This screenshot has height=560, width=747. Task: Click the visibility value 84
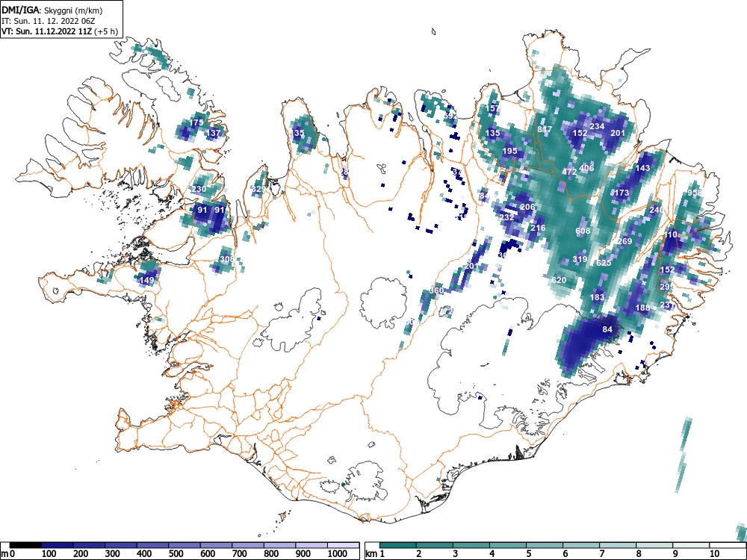pyautogui.click(x=607, y=329)
